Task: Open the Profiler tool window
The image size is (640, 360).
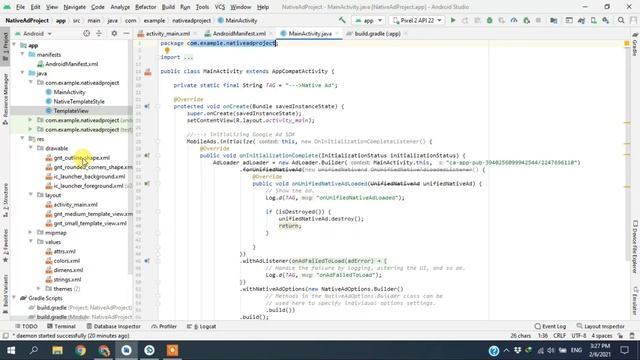Action: 164,327
